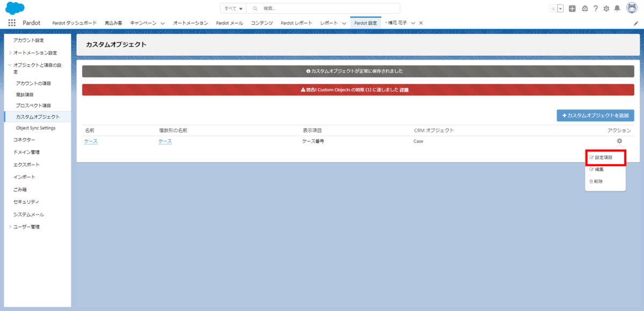Viewport: 644px width, 311px height.
Task: Switch to Pardot レポート tab
Action: point(296,23)
